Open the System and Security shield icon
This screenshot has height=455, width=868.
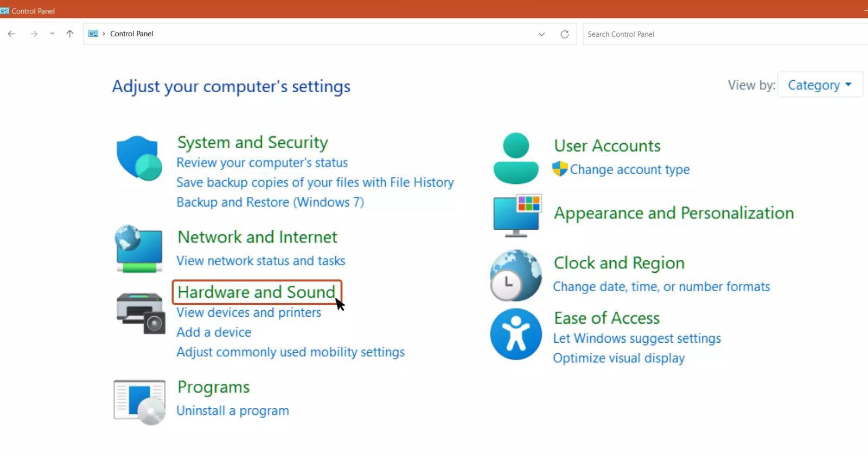pos(139,158)
